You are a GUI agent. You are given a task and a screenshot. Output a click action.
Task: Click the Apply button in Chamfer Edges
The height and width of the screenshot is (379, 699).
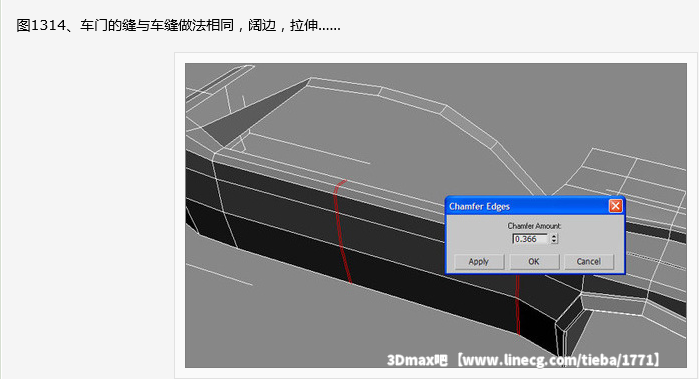click(x=479, y=262)
